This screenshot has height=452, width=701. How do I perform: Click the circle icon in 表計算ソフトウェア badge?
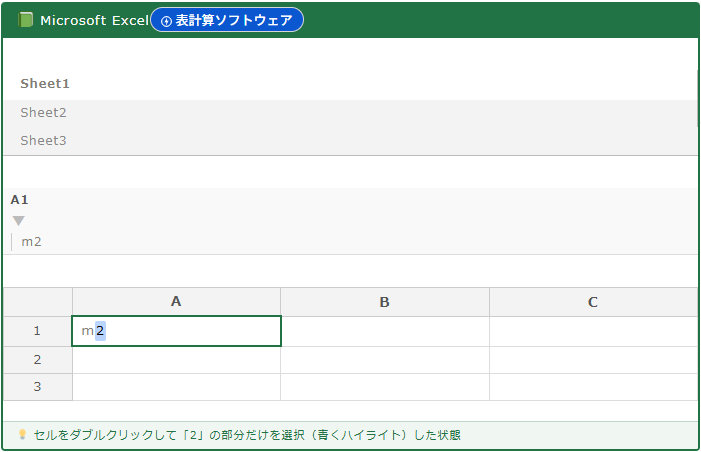point(166,21)
